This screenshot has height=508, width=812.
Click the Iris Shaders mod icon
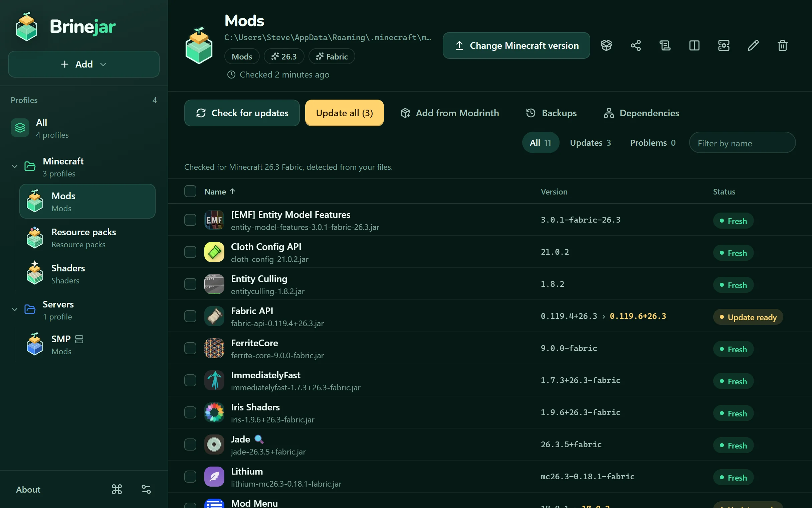214,412
